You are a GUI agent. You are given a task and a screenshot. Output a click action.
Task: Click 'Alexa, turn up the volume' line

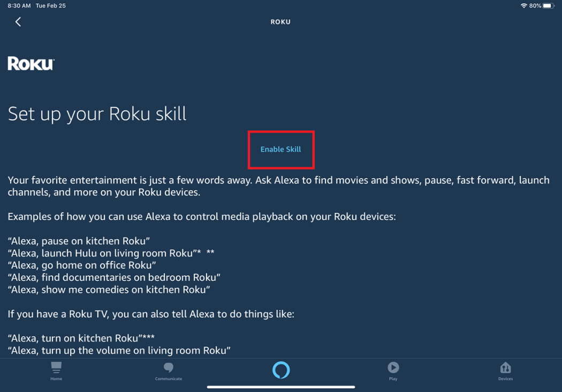pos(119,350)
